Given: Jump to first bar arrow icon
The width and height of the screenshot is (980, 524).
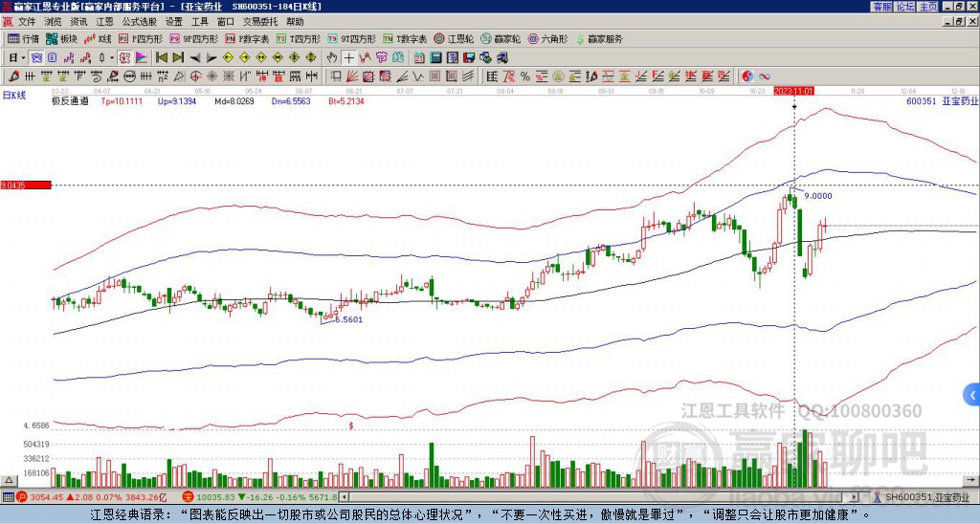Looking at the screenshot, I should [x=161, y=58].
